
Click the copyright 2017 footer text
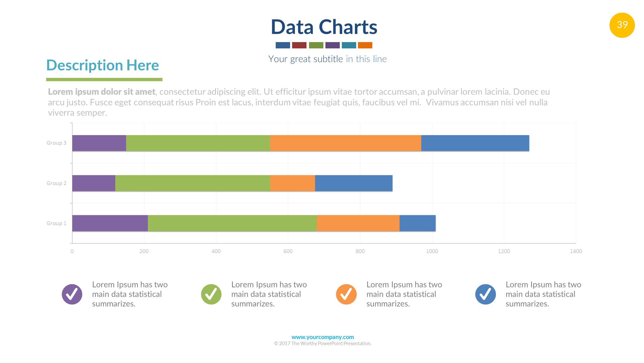click(322, 343)
